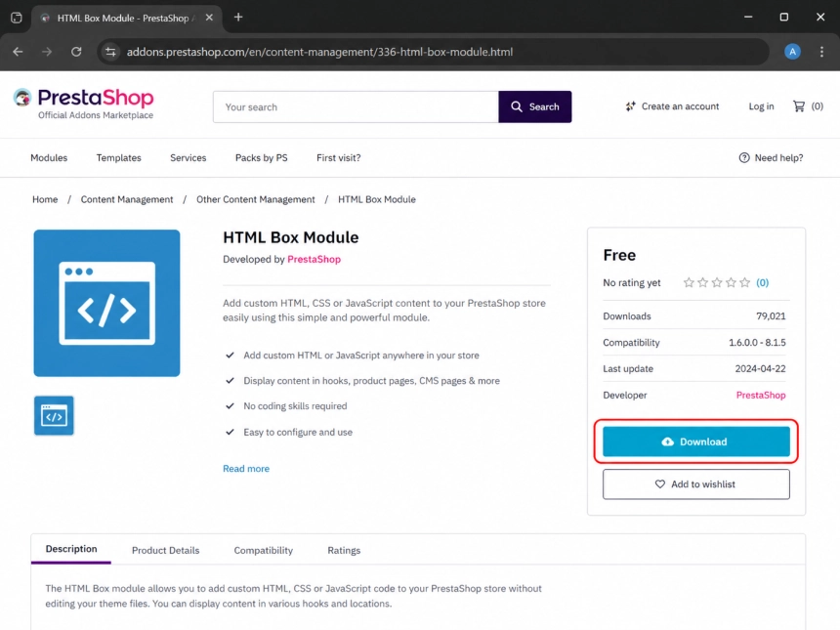Screen dimensions: 840x630
Task: Select the Description tab
Action: [71, 549]
